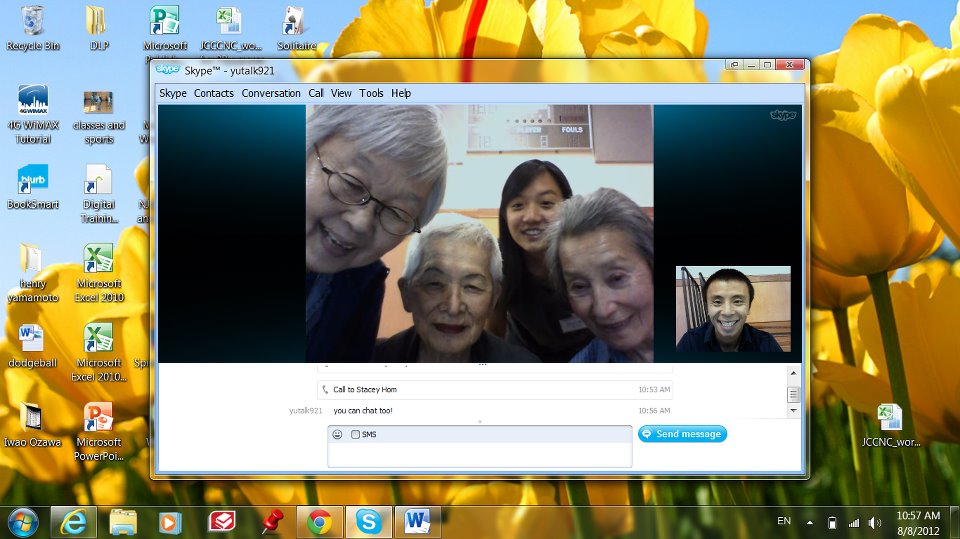Enable the SMS checkbox
Image resolution: width=960 pixels, height=539 pixels.
click(355, 434)
